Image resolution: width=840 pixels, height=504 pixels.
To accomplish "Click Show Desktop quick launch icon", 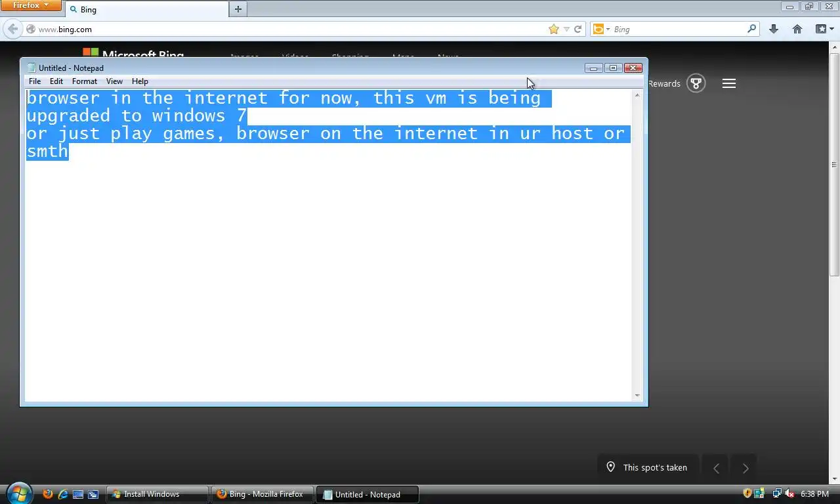I will (x=78, y=494).
